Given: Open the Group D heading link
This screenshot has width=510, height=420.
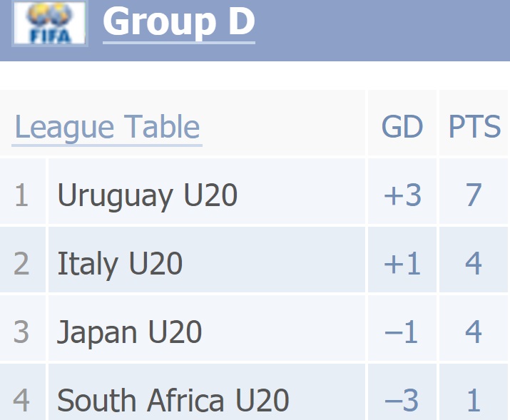Looking at the screenshot, I should pos(179,21).
